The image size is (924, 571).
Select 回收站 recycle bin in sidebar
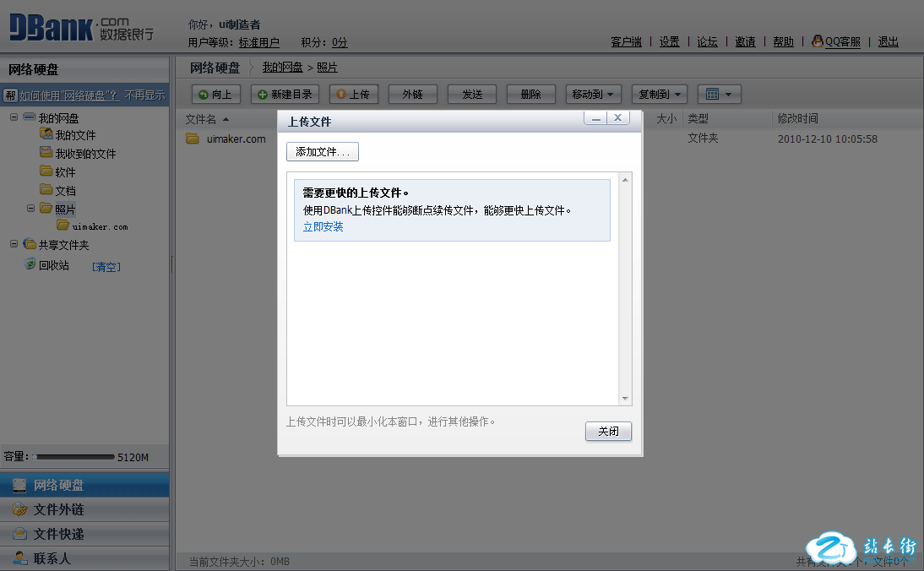pos(53,265)
